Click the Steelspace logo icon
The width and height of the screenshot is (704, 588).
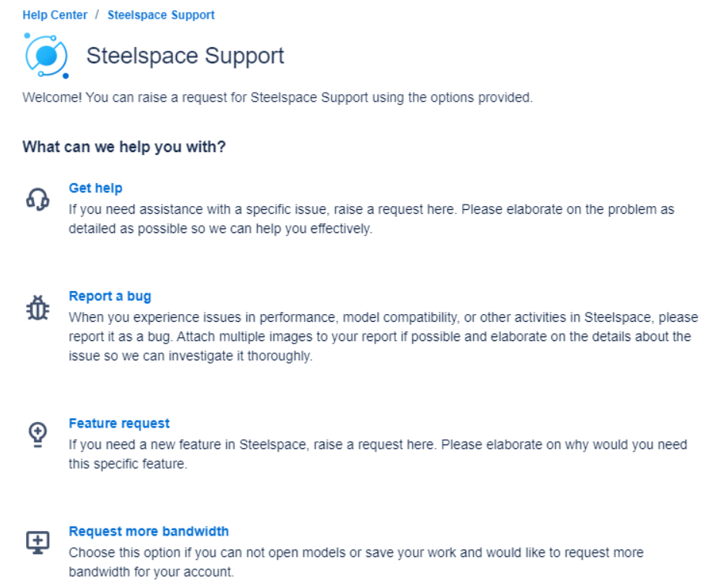46,56
